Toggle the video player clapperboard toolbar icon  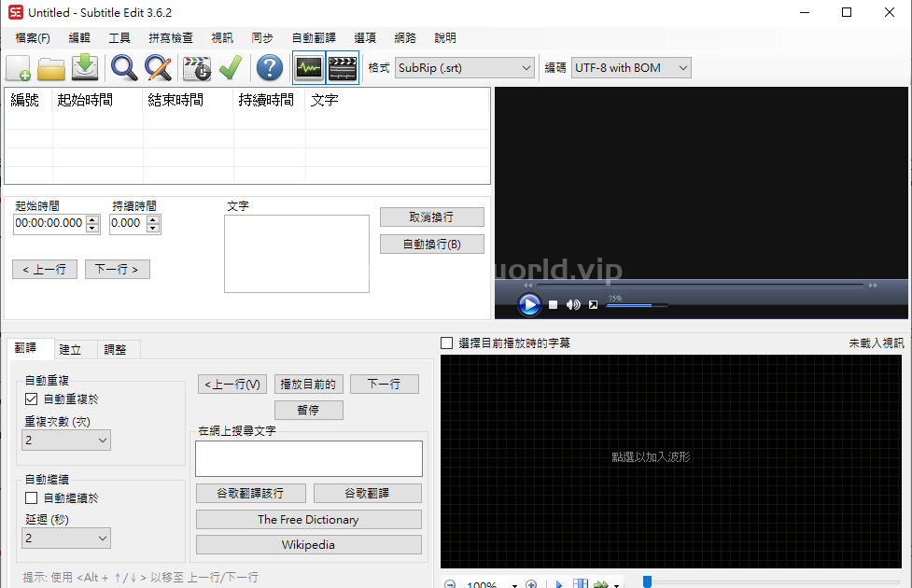pos(343,68)
